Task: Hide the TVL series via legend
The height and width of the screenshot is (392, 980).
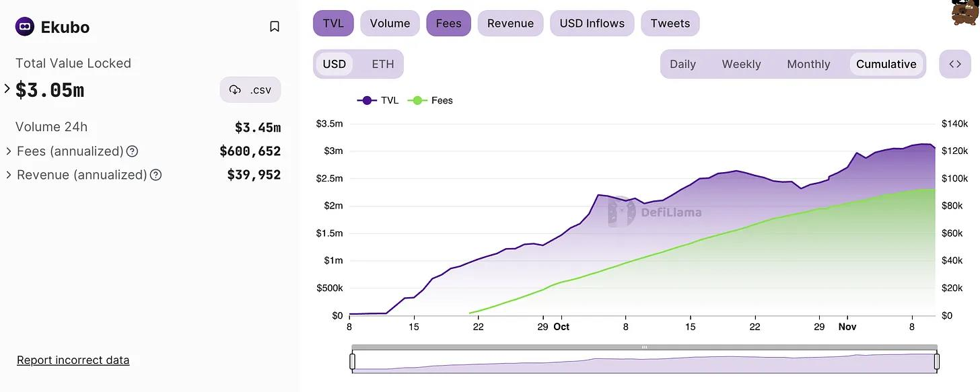Action: (378, 100)
